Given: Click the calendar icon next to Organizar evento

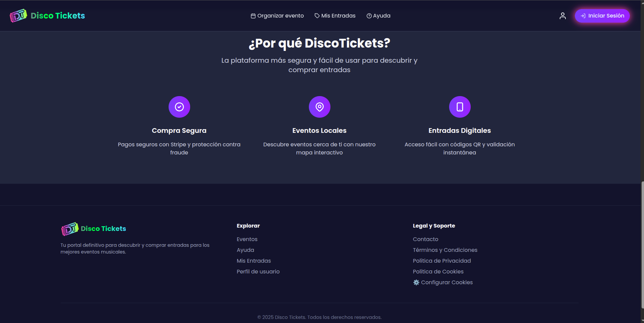Looking at the screenshot, I should (x=253, y=16).
